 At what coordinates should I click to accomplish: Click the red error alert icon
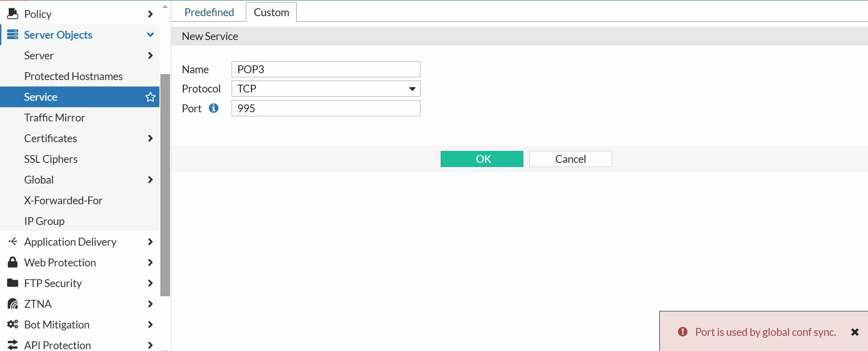(683, 332)
